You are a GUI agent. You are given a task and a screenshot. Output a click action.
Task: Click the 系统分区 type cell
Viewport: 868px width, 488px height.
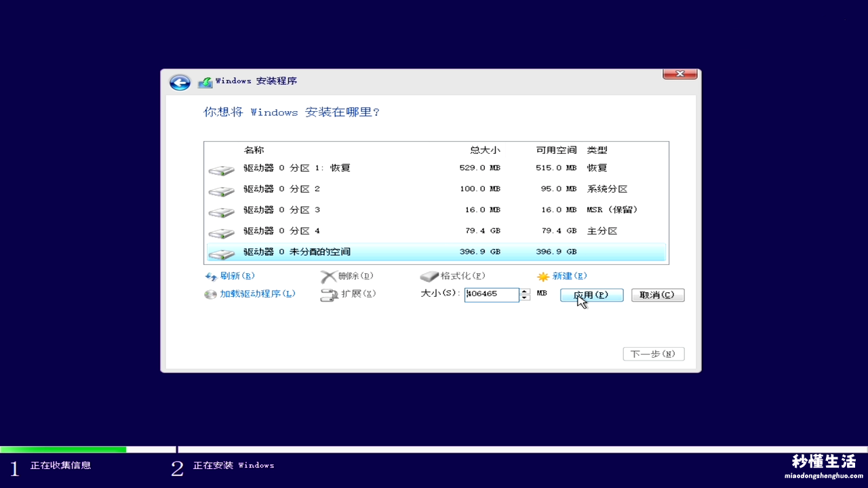click(x=608, y=189)
